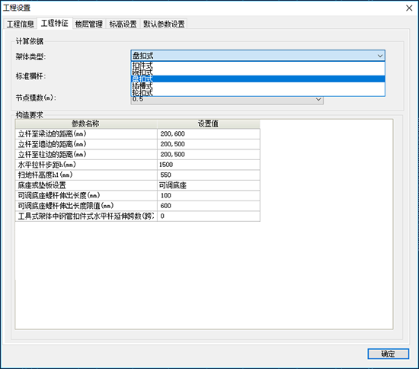Close the 工程设置 dialog

pyautogui.click(x=409, y=8)
